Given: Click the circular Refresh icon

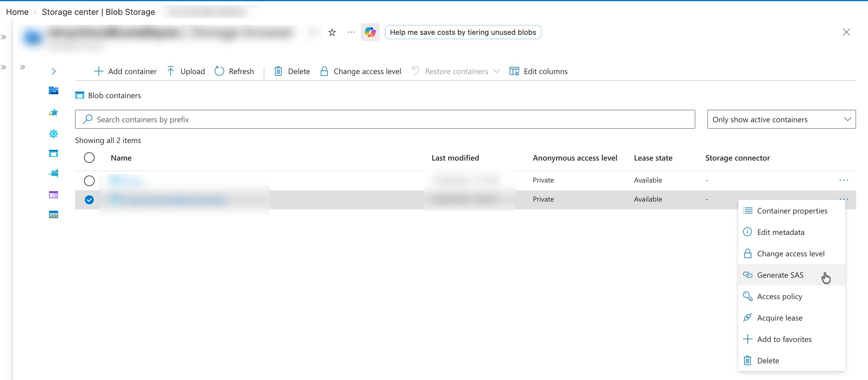Looking at the screenshot, I should pyautogui.click(x=219, y=71).
